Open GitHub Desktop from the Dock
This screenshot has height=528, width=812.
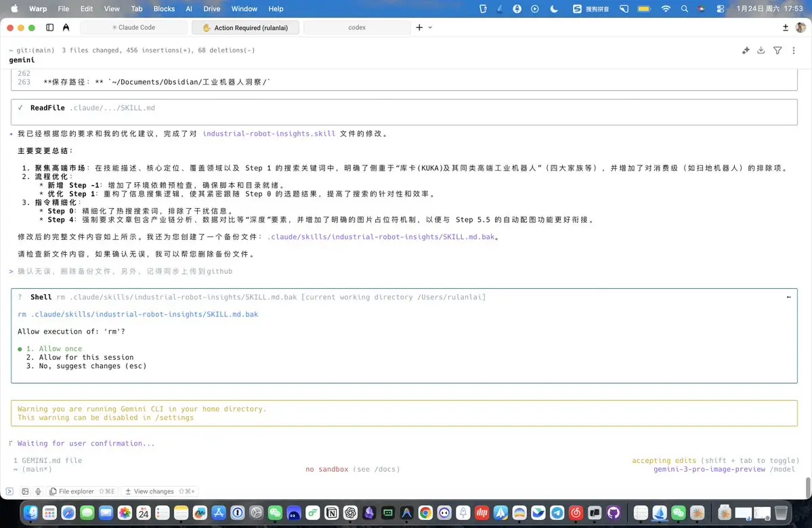614,513
